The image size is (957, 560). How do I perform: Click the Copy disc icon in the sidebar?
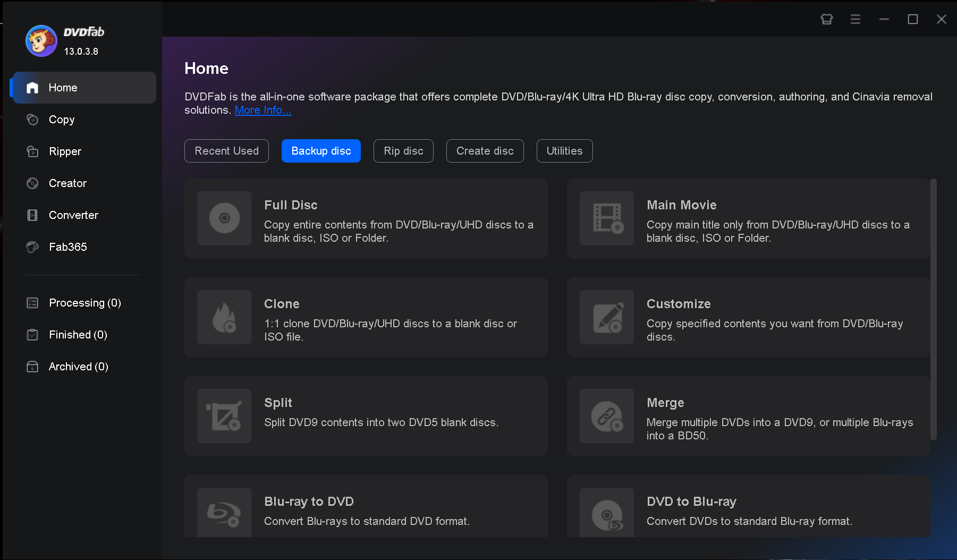coord(32,120)
